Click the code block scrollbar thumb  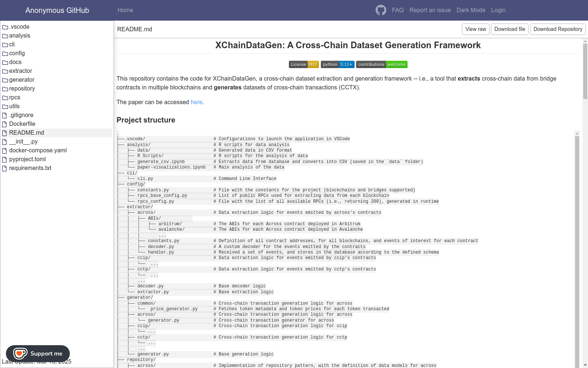pos(577,252)
